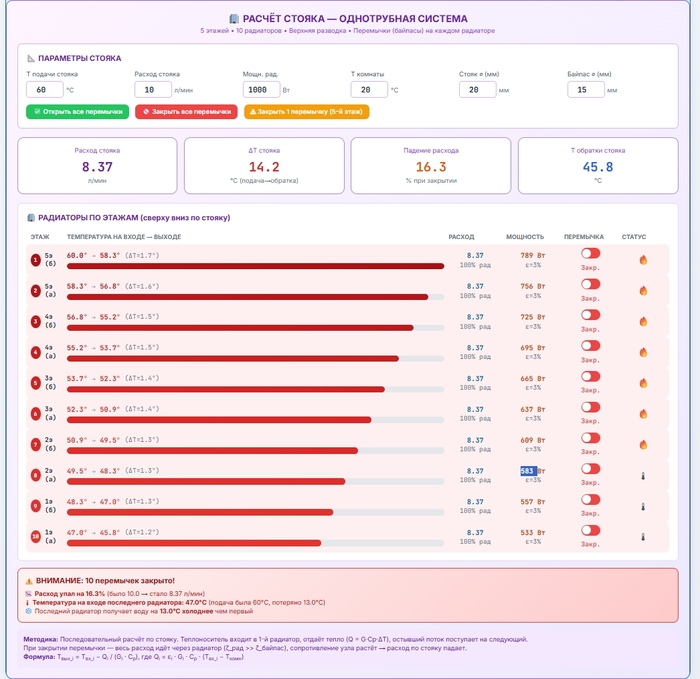Click the thermometer status icon for radiator 10
Viewport: 700px width, 679px height.
(643, 537)
